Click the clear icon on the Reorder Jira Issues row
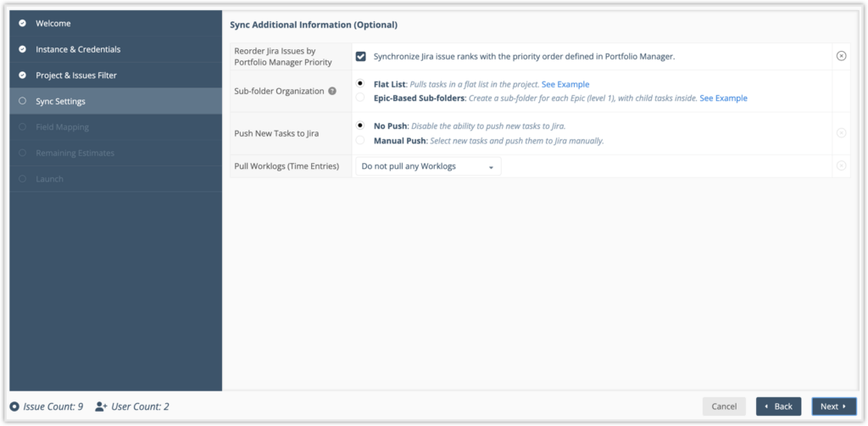The image size is (868, 426). [841, 56]
